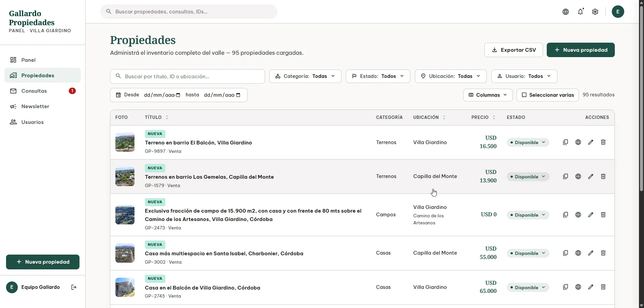
Task: Delete property GP-3002 with trash icon
Action: click(603, 253)
